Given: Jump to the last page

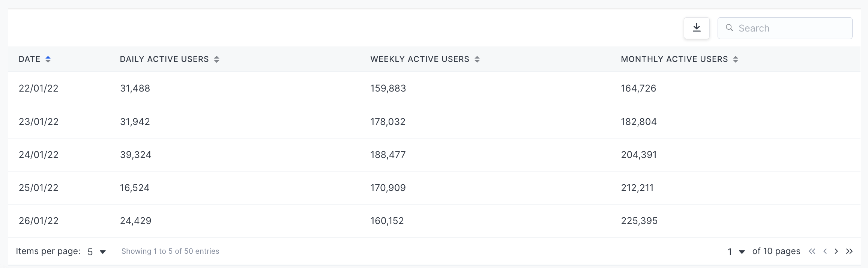Looking at the screenshot, I should 850,251.
